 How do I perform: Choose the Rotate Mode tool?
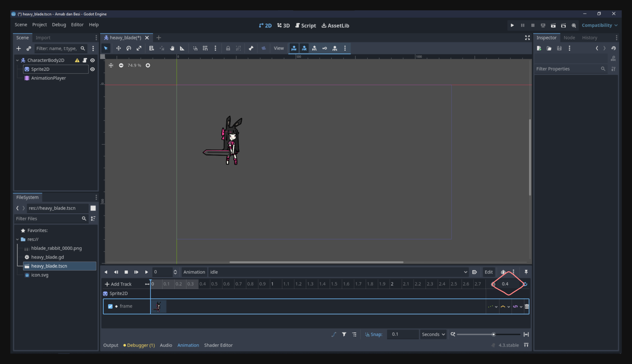pos(129,48)
